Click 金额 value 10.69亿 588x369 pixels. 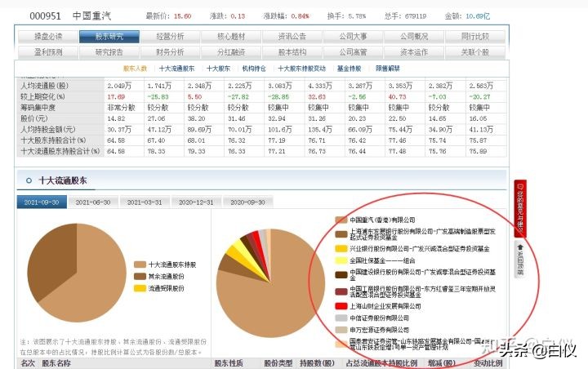(478, 16)
